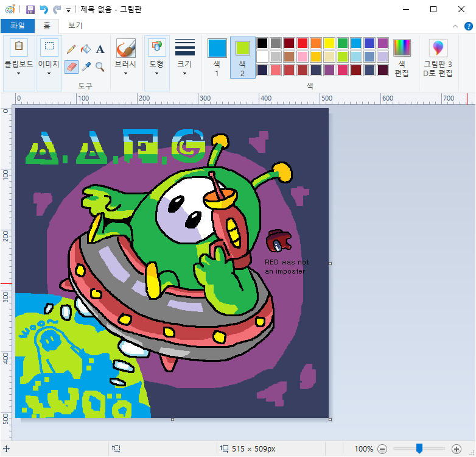Select the Color picker eyedropper tool

[x=86, y=66]
